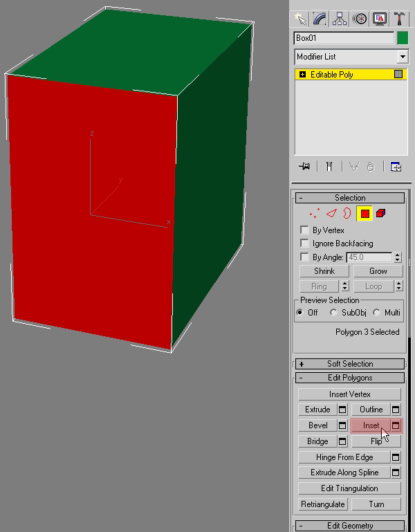
Task: Click the Grow selection button
Action: [x=378, y=271]
